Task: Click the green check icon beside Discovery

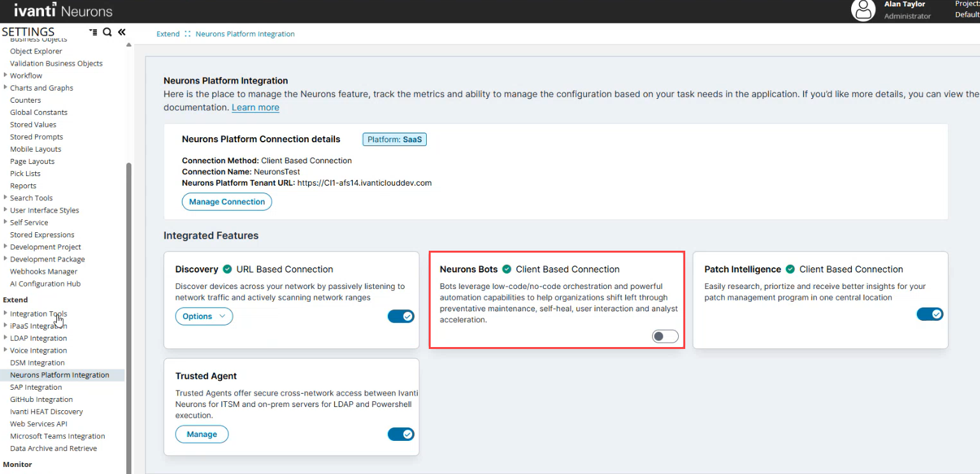Action: pos(226,269)
